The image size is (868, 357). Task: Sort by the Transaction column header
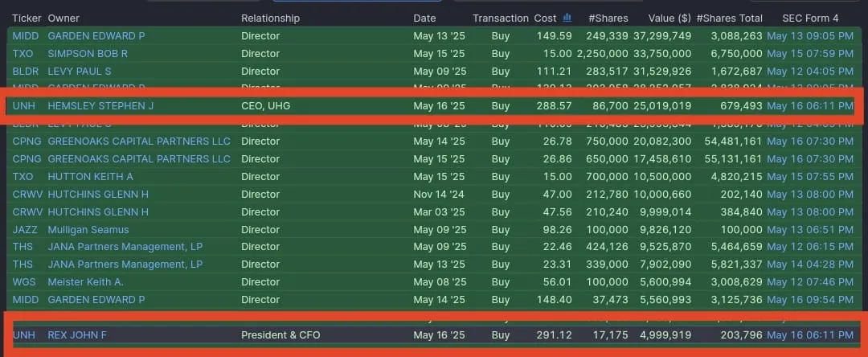pos(501,18)
